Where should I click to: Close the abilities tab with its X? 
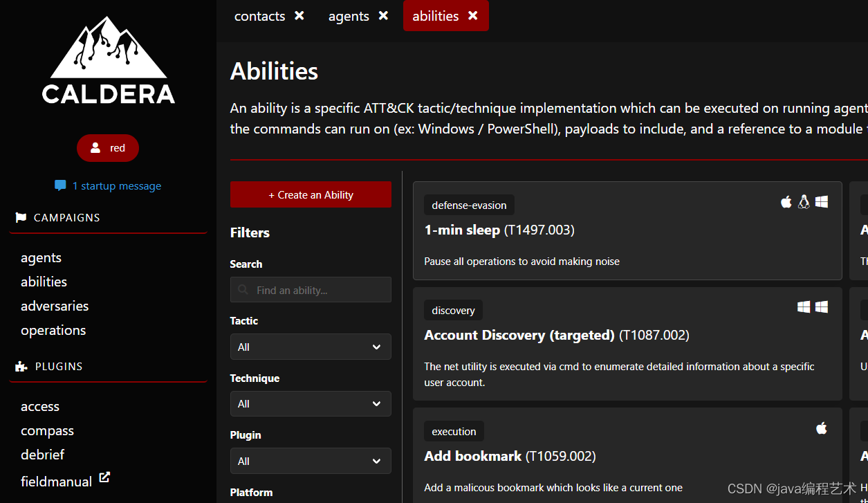click(473, 15)
